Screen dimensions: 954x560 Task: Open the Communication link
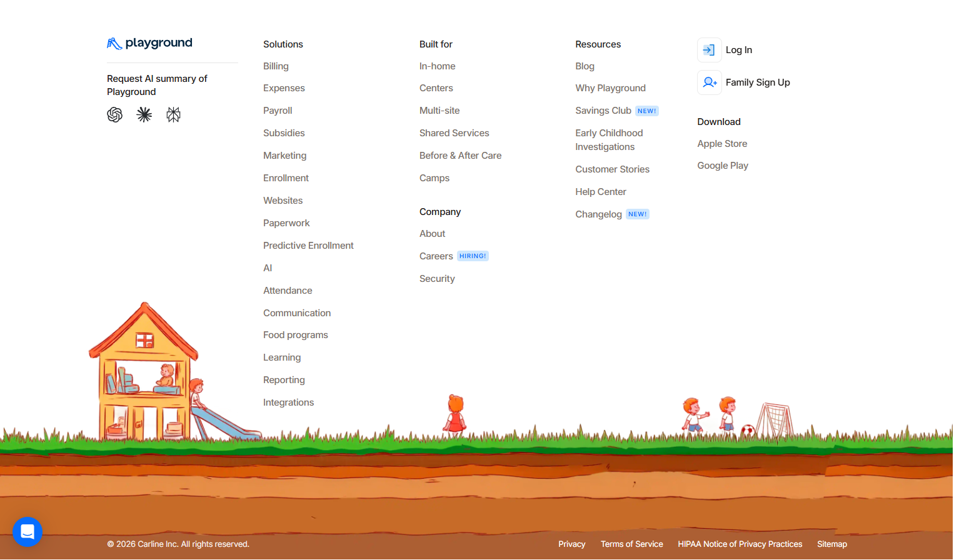tap(297, 313)
